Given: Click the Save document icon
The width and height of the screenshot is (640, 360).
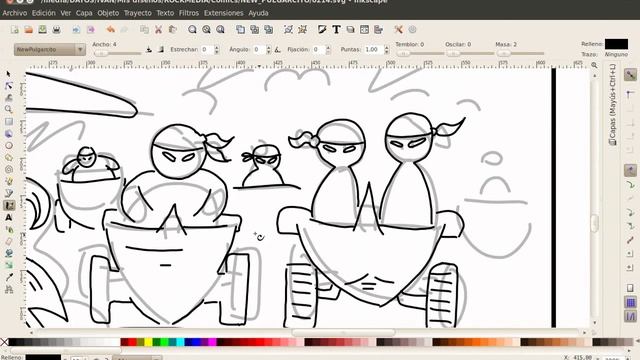Looking at the screenshot, I should [42, 29].
